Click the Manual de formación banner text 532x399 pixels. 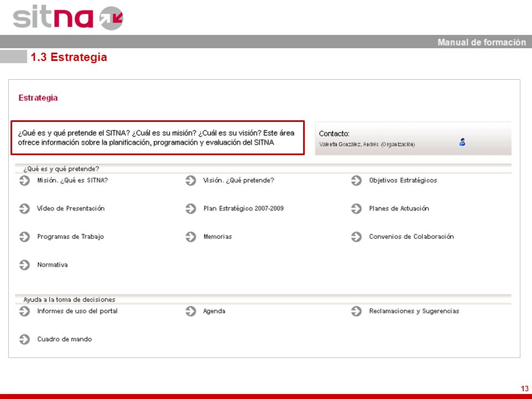click(482, 43)
